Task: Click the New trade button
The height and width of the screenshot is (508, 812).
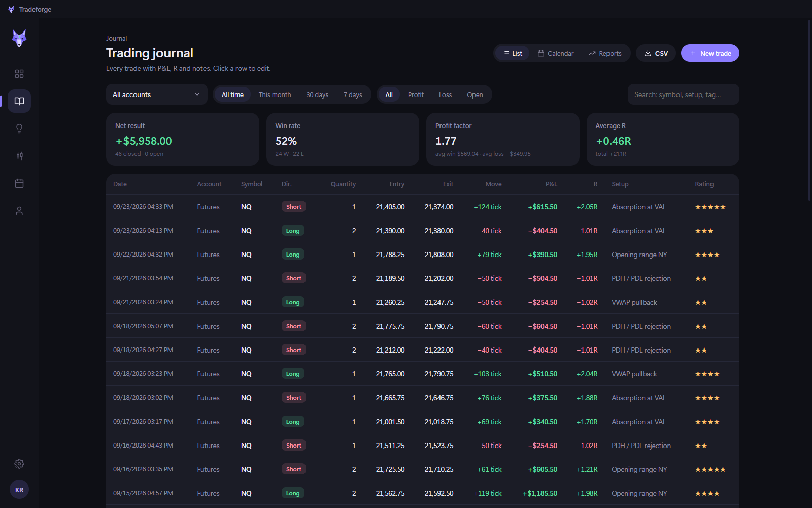Action: point(710,53)
